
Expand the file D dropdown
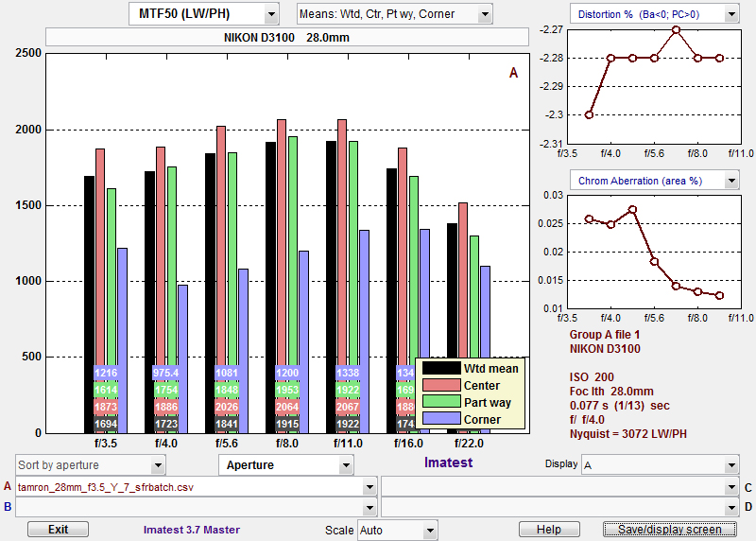pyautogui.click(x=559, y=508)
